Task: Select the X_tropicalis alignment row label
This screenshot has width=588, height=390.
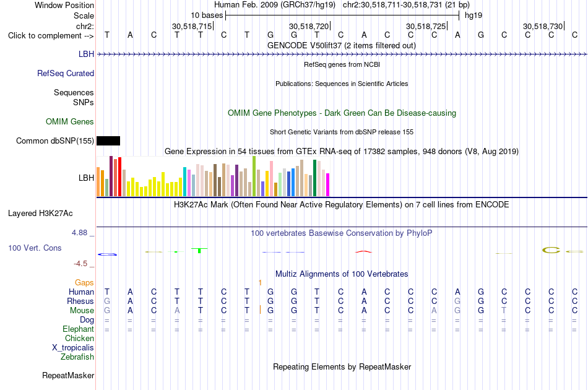Action: pyautogui.click(x=73, y=348)
